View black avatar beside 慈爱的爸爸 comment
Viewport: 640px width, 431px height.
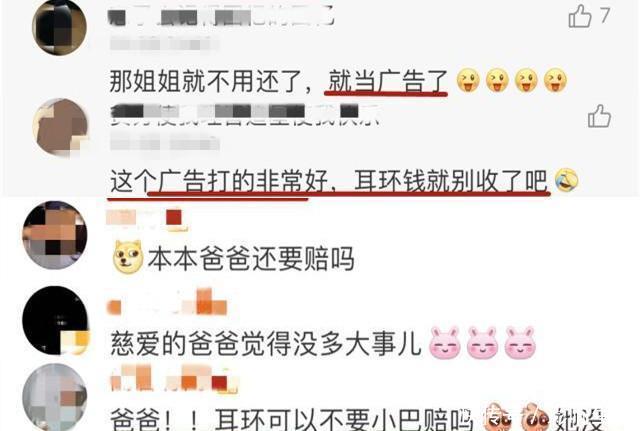pyautogui.click(x=56, y=320)
